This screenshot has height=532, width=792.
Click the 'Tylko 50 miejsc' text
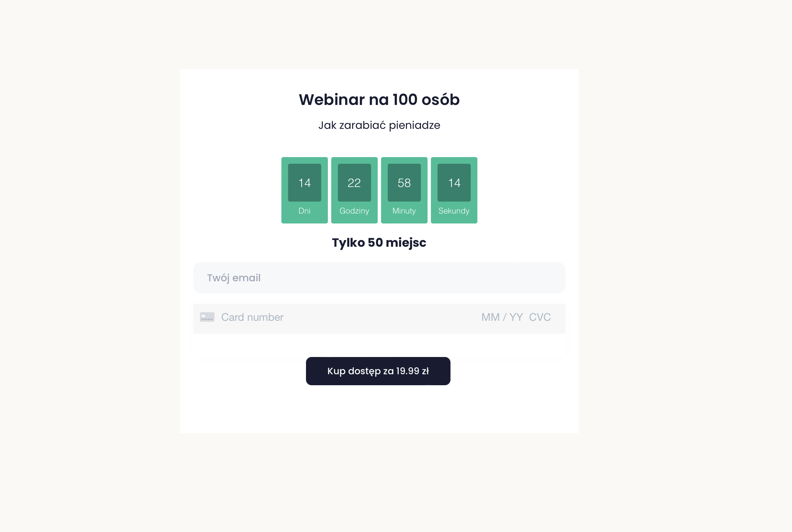[x=379, y=243]
